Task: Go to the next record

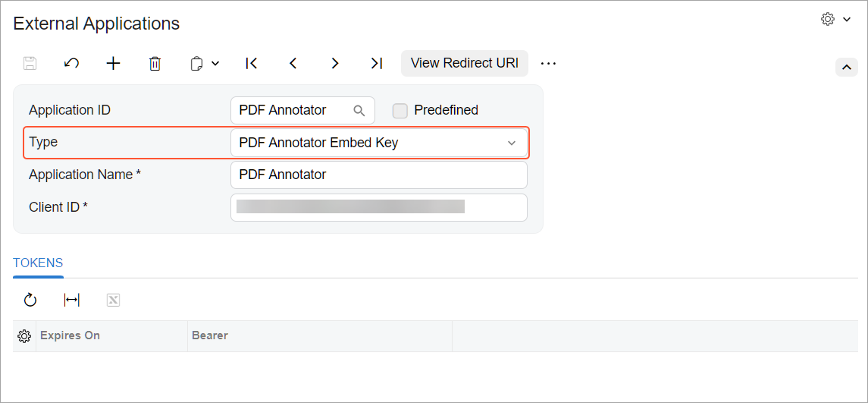Action: pos(335,63)
